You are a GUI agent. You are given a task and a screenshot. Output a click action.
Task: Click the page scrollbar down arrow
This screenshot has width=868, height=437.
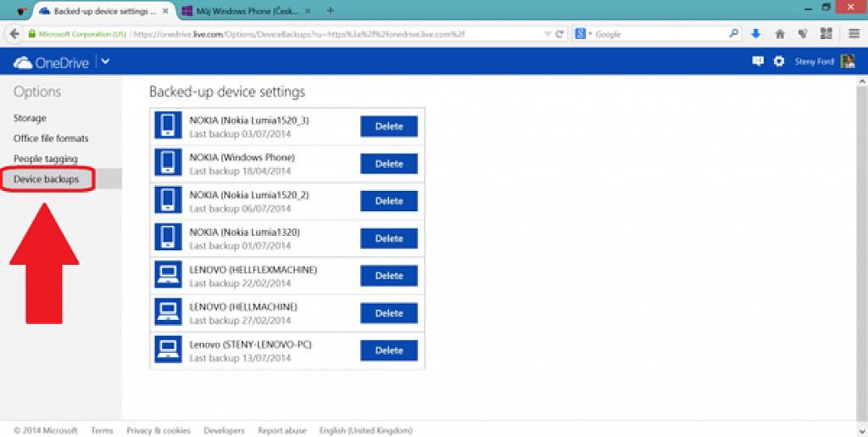(862, 431)
